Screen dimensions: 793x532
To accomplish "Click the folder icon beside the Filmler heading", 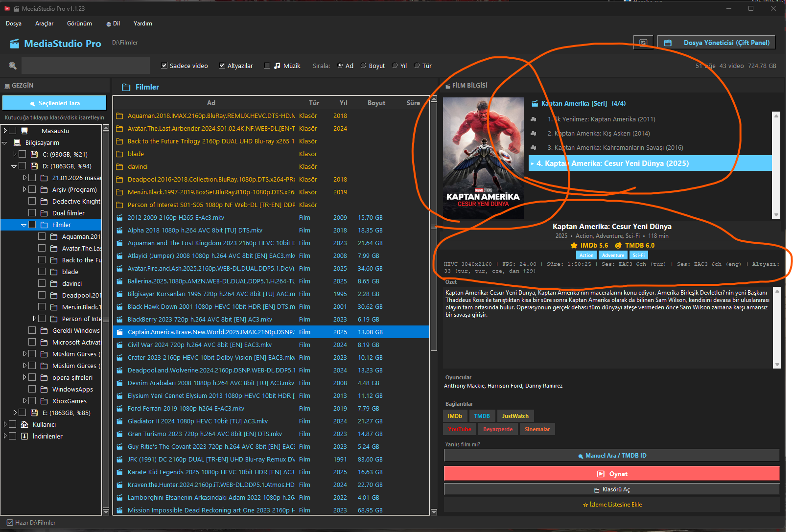I will click(x=126, y=87).
